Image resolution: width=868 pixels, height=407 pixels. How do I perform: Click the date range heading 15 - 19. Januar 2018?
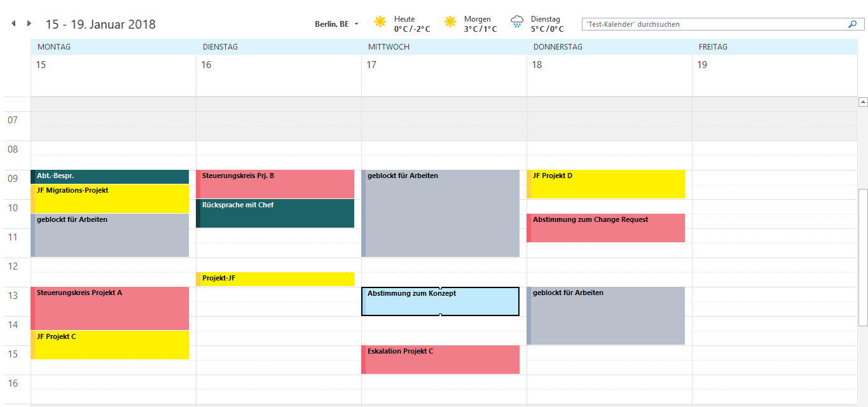(x=100, y=25)
